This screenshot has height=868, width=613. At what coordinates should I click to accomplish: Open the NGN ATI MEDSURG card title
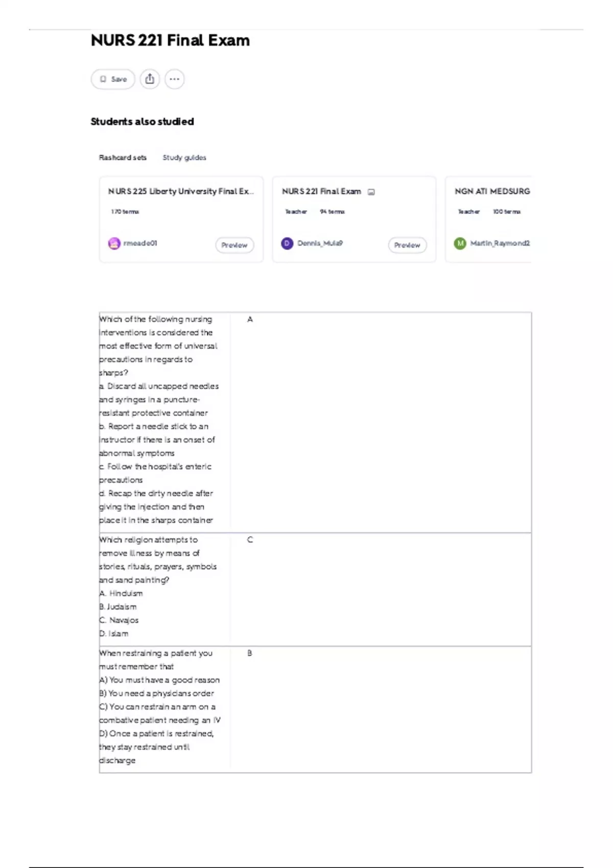492,191
